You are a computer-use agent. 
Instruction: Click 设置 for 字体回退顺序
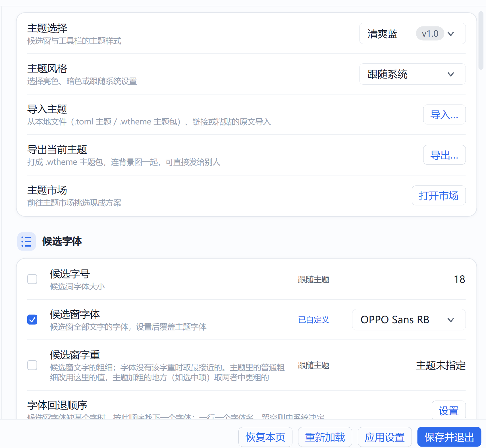point(449,411)
